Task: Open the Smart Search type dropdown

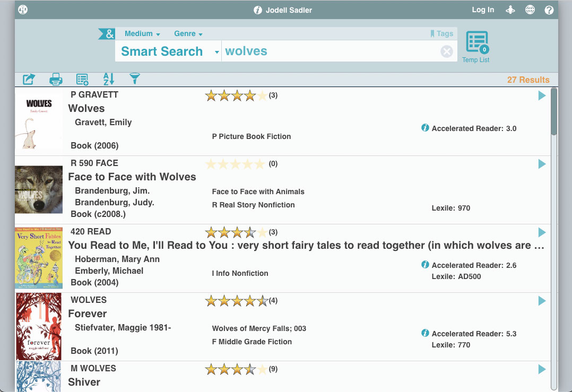Action: (x=170, y=51)
